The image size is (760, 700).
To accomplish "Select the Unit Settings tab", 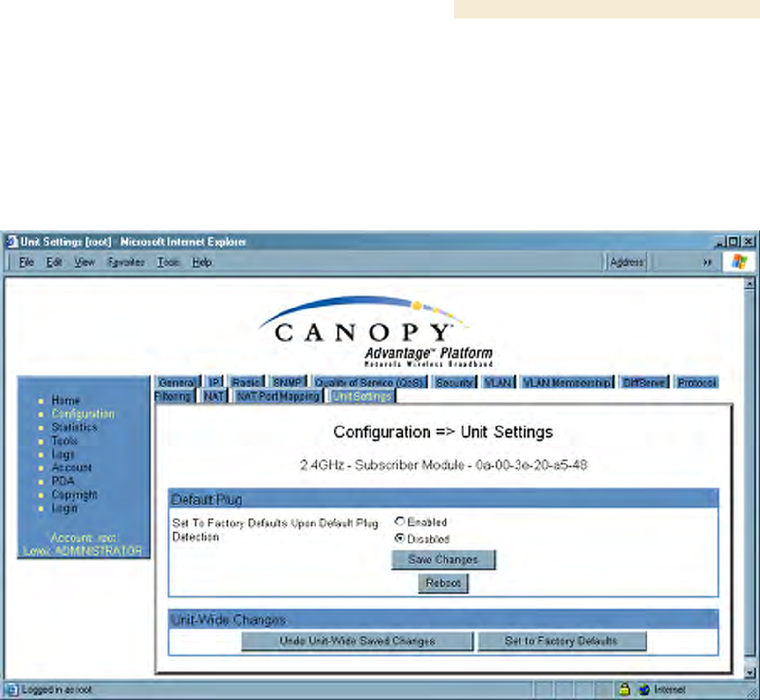I will [x=362, y=397].
